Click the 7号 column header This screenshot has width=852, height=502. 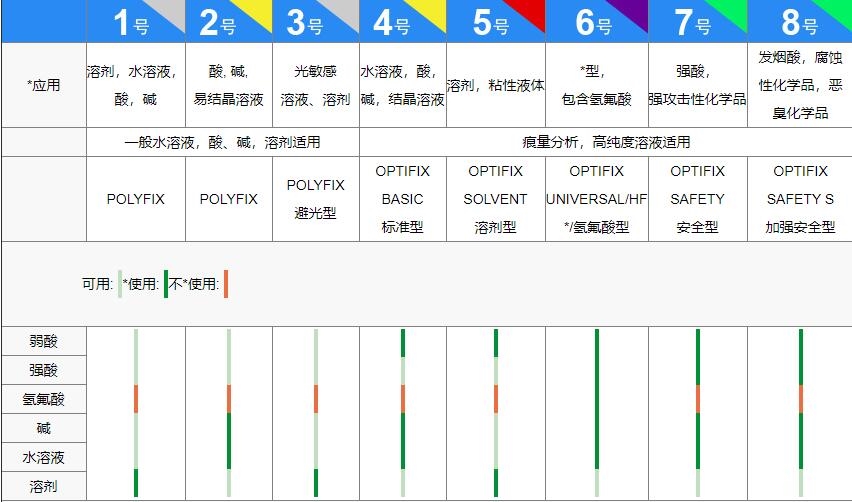(698, 21)
